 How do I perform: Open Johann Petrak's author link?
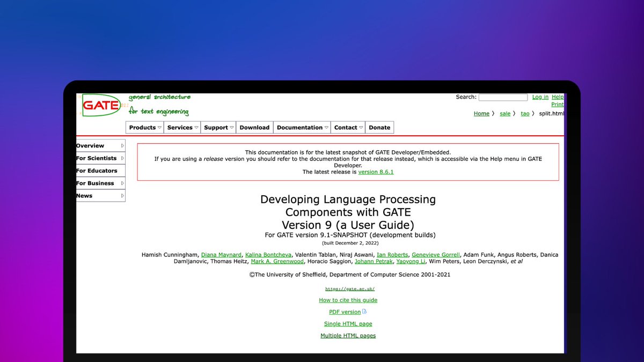[x=373, y=262]
